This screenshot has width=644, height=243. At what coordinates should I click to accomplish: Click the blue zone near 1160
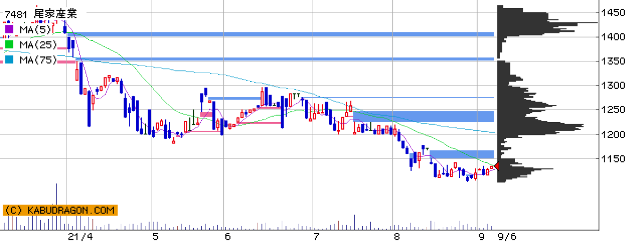[x=462, y=154]
